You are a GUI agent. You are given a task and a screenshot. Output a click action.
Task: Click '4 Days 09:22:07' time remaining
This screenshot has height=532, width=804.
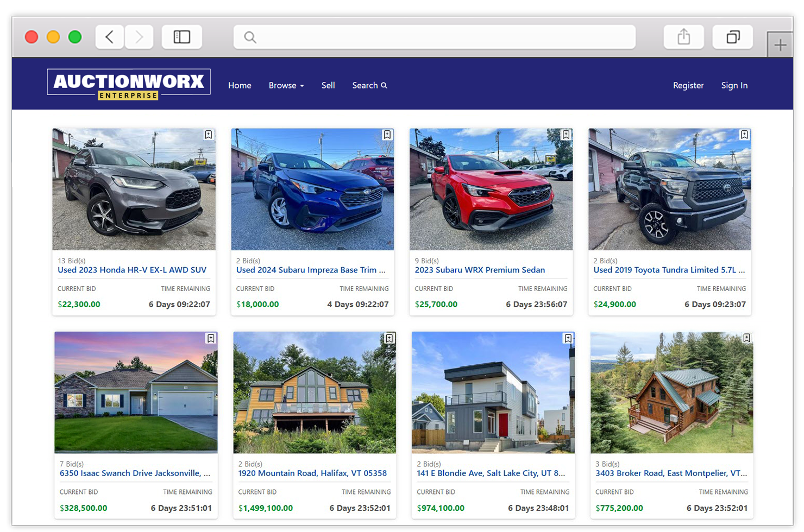click(x=358, y=305)
